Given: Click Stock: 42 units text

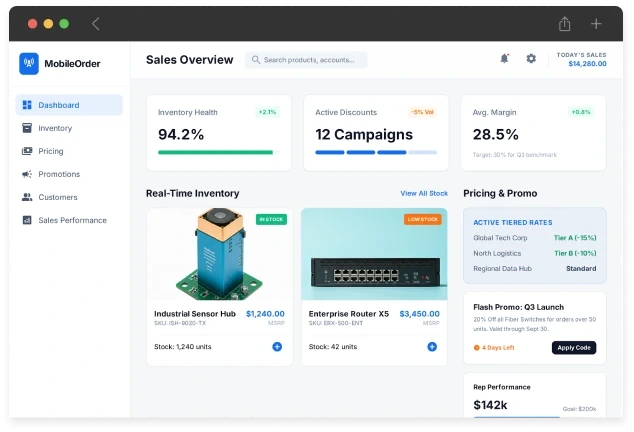Looking at the screenshot, I should click(333, 347).
